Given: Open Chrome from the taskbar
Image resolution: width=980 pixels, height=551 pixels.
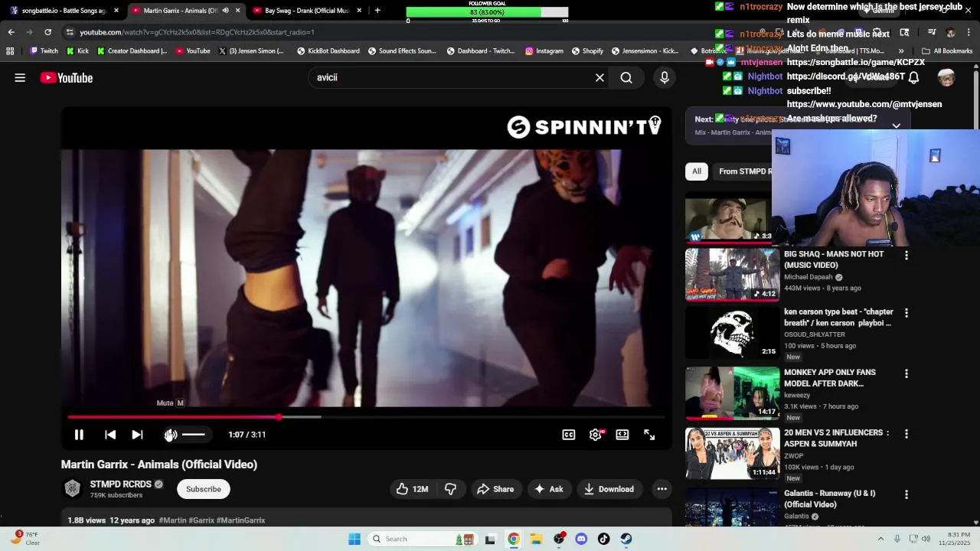Looking at the screenshot, I should [x=514, y=539].
